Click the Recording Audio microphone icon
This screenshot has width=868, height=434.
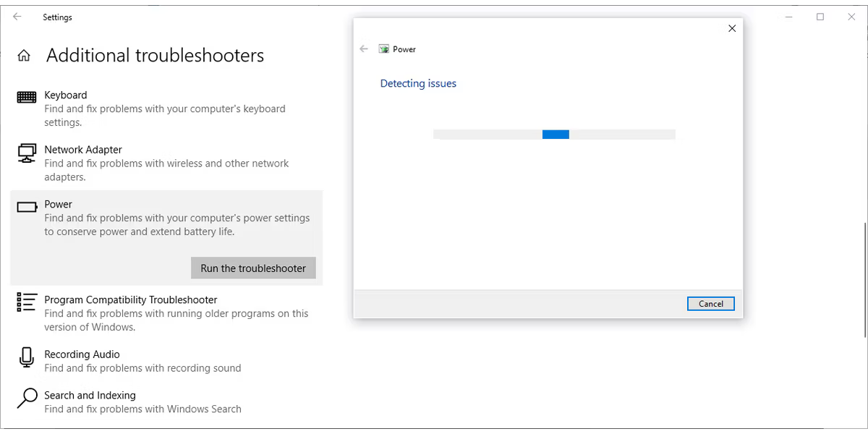tap(27, 357)
